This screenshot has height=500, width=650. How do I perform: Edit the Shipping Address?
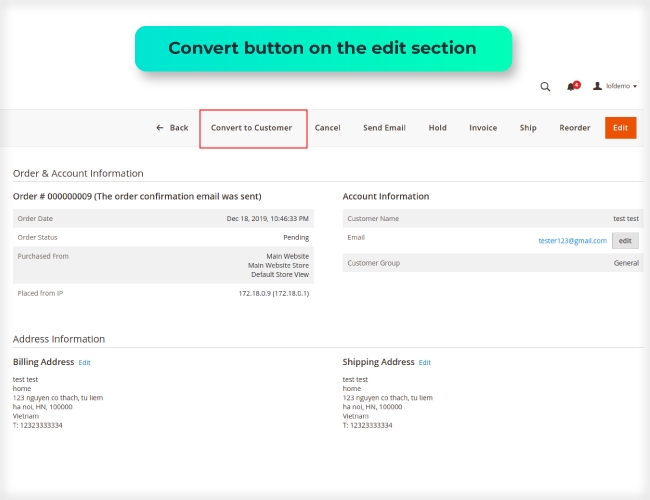425,362
